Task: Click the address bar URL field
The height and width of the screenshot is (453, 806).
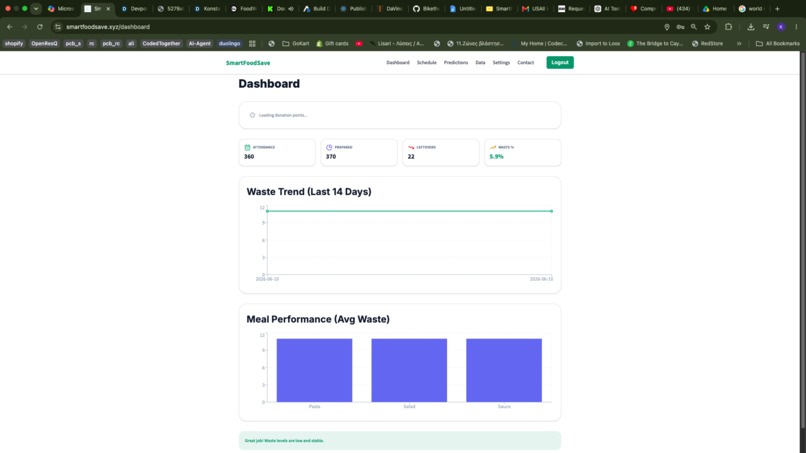Action: point(360,27)
